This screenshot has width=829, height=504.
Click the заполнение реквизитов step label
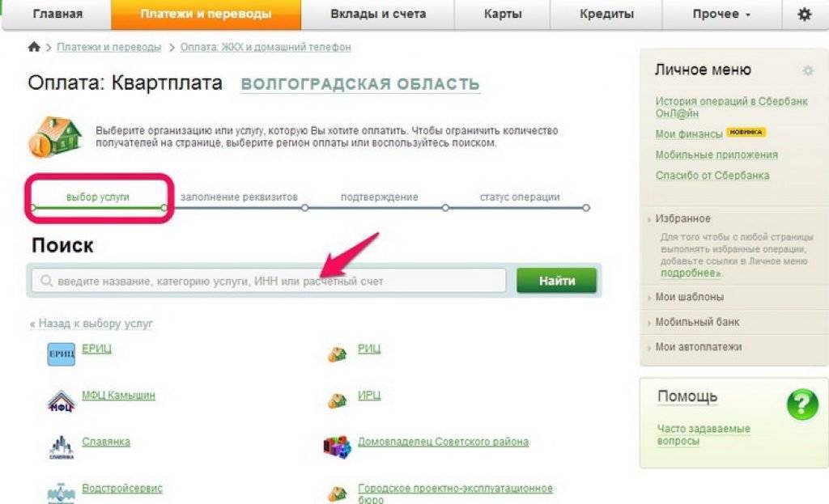point(239,197)
